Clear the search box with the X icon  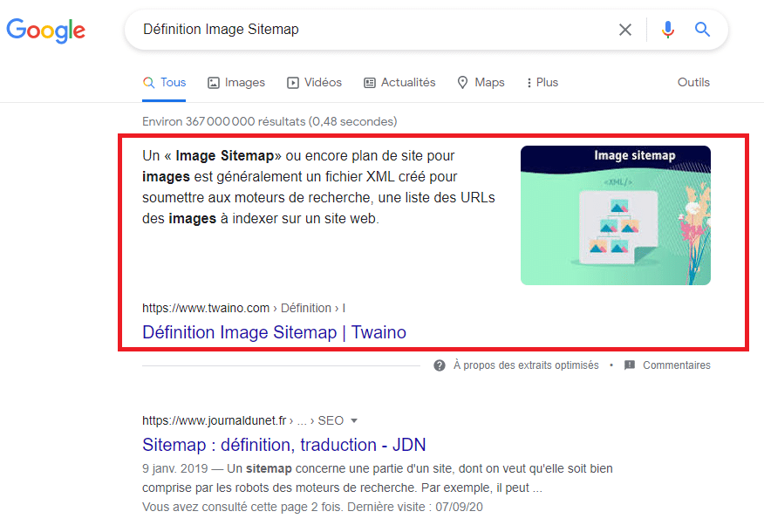pyautogui.click(x=625, y=30)
